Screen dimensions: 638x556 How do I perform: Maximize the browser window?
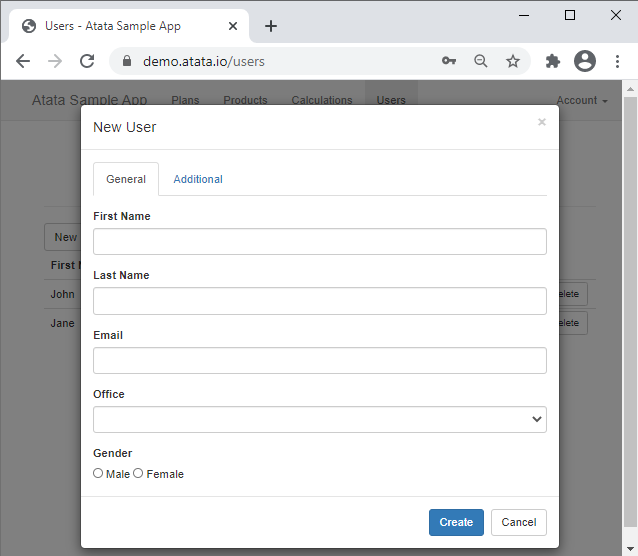point(570,15)
